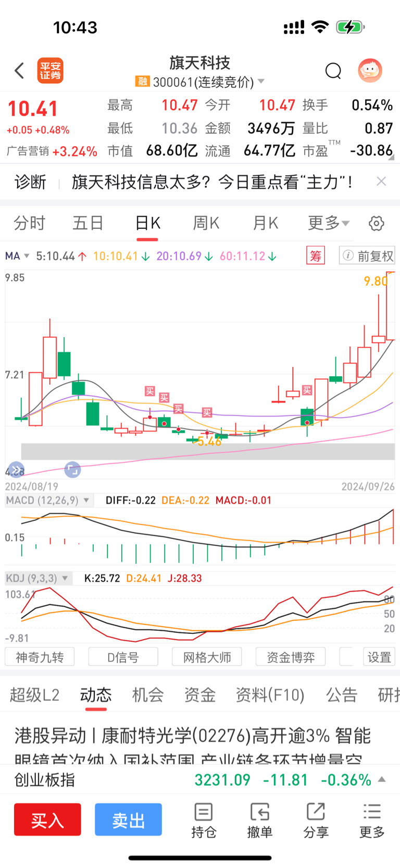
Task: Select the 日K chart tab
Action: pos(147,223)
